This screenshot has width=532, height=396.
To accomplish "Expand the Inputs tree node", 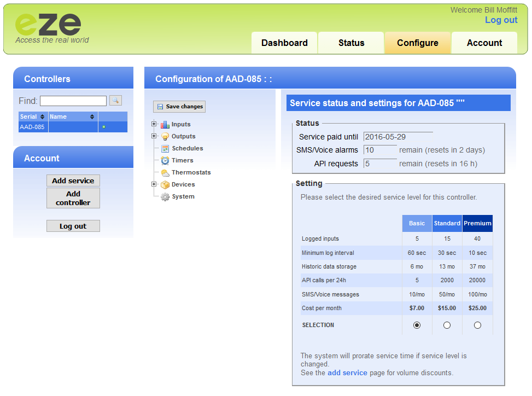I will [x=154, y=124].
